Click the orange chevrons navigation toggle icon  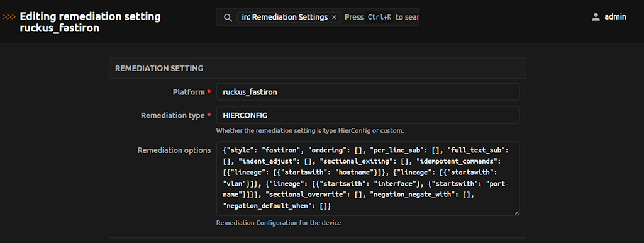(x=9, y=17)
